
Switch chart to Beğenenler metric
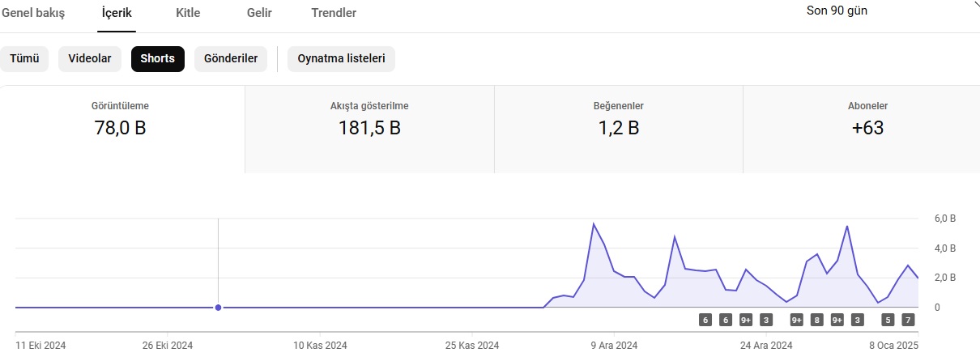pyautogui.click(x=619, y=130)
